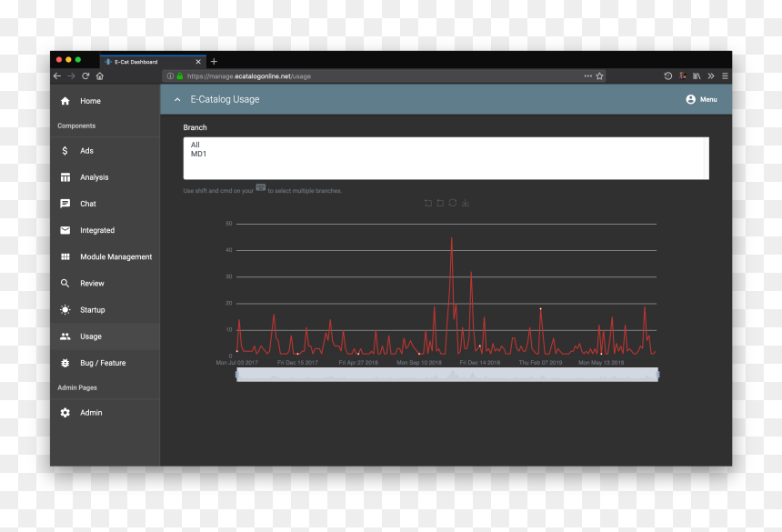
Task: Open browser history clock icon
Action: pyautogui.click(x=667, y=75)
